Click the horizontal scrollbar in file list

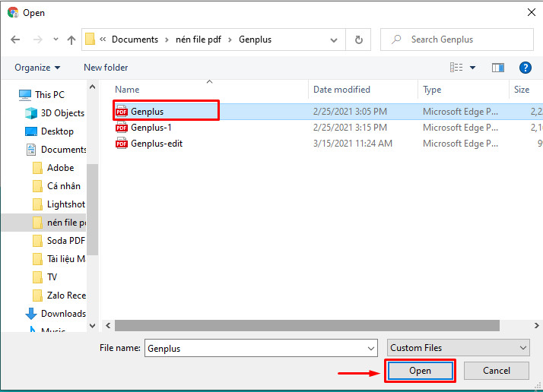(304, 325)
